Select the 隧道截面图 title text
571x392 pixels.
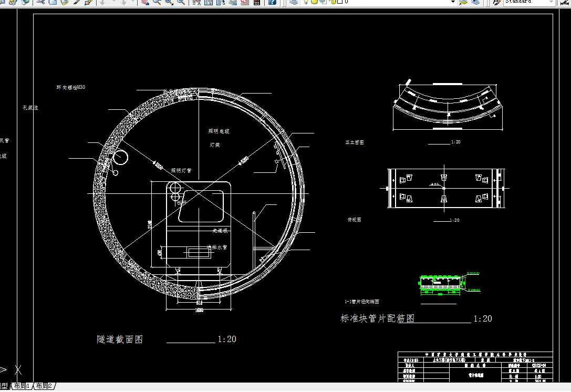click(120, 339)
